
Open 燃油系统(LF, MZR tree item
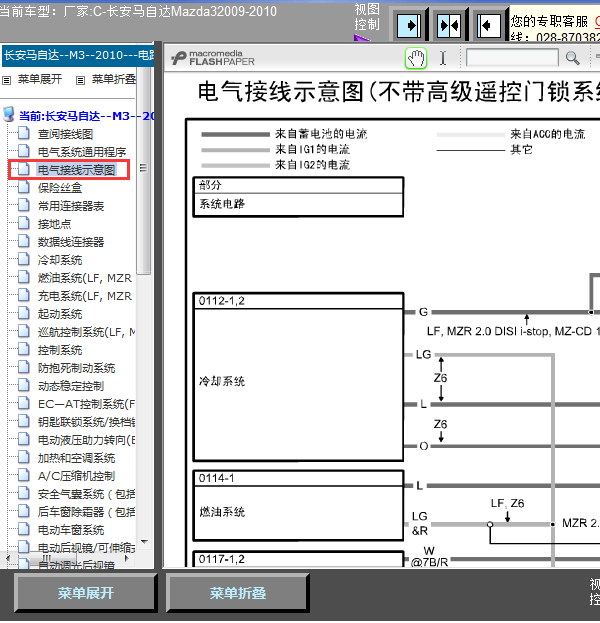coord(85,278)
